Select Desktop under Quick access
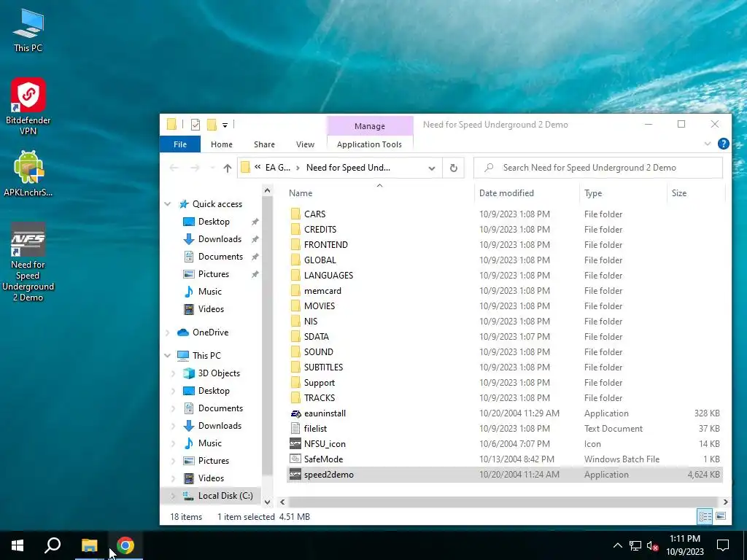The width and height of the screenshot is (747, 560). click(x=214, y=222)
